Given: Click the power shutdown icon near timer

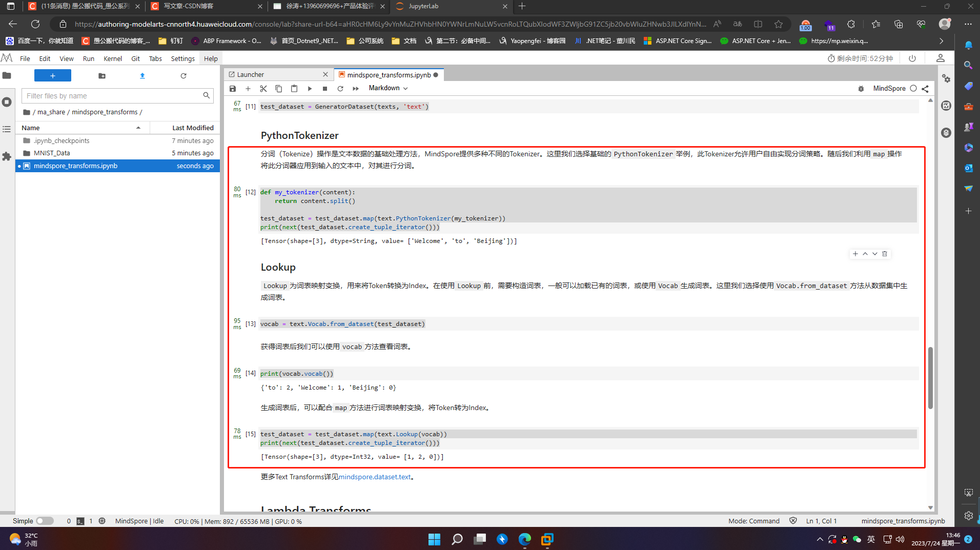Looking at the screenshot, I should click(912, 58).
